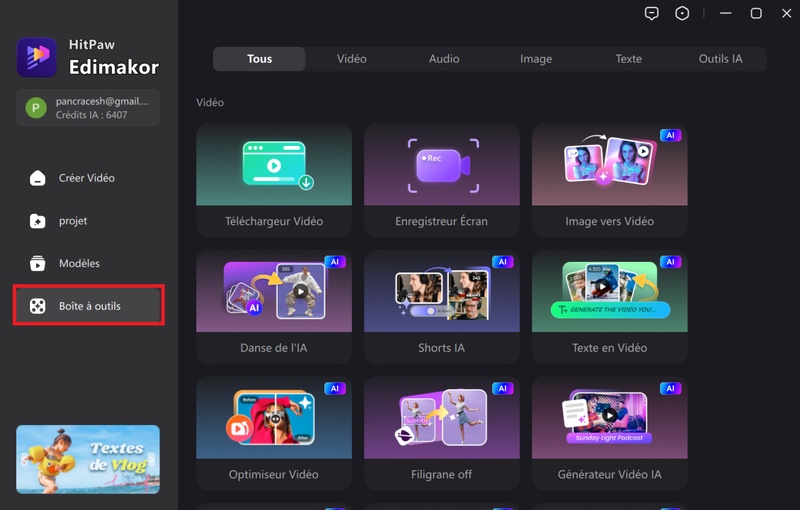The height and width of the screenshot is (510, 800).
Task: Open the feedback message icon in title bar
Action: click(x=652, y=13)
